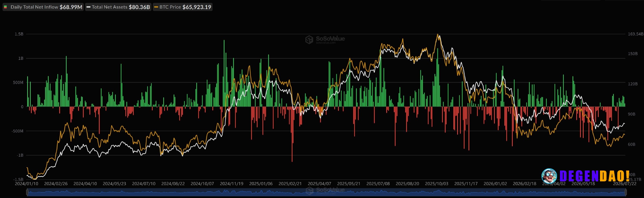The image size is (644, 198).
Task: Click the middle of the blue range slider track
Action: coord(326,192)
